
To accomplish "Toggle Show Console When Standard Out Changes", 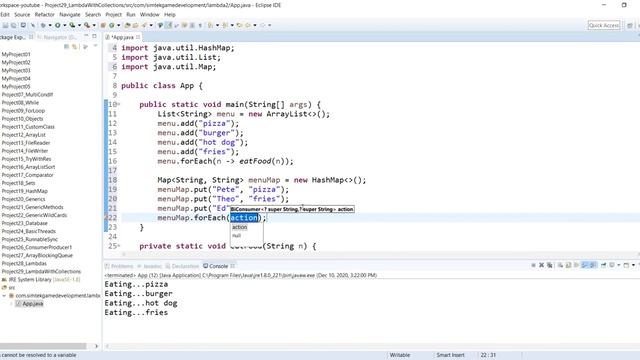I will coord(584,265).
